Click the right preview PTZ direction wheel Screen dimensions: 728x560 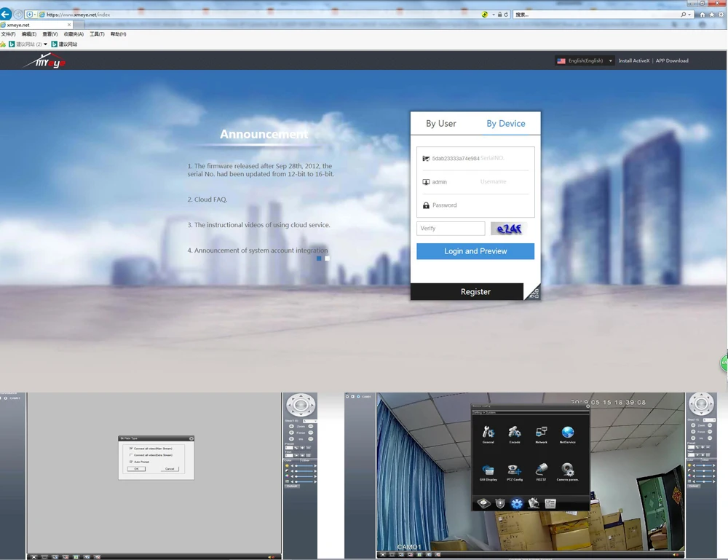pos(701,404)
